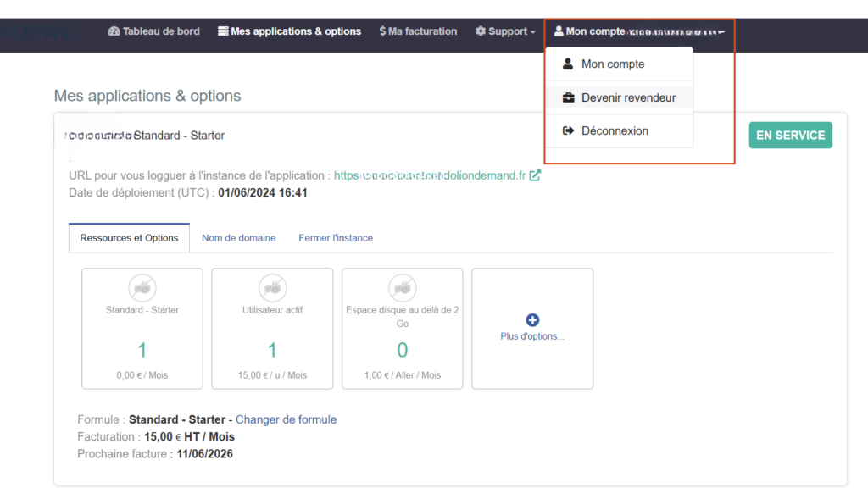The image size is (868, 488).
Task: Click the 0,00 € / Mois price text
Action: (x=142, y=375)
